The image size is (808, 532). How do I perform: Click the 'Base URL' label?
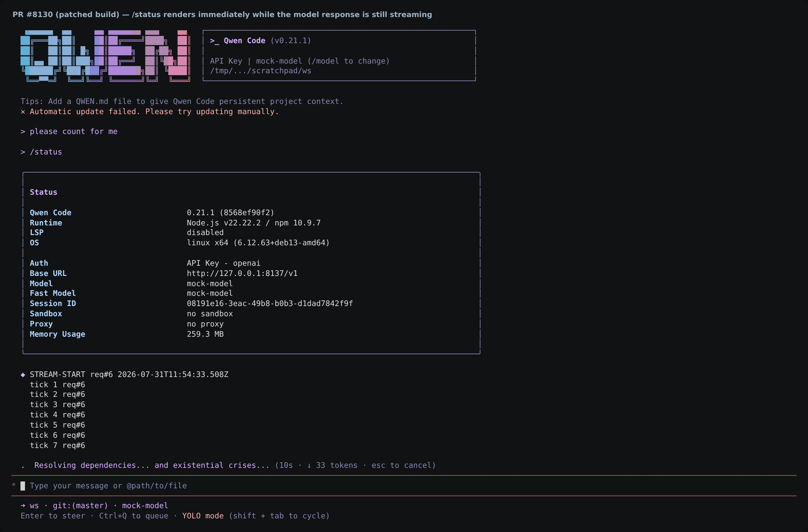pyautogui.click(x=48, y=273)
